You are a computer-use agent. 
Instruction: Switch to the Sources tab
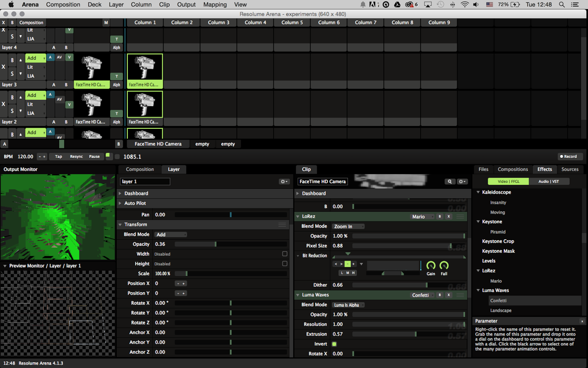click(570, 169)
